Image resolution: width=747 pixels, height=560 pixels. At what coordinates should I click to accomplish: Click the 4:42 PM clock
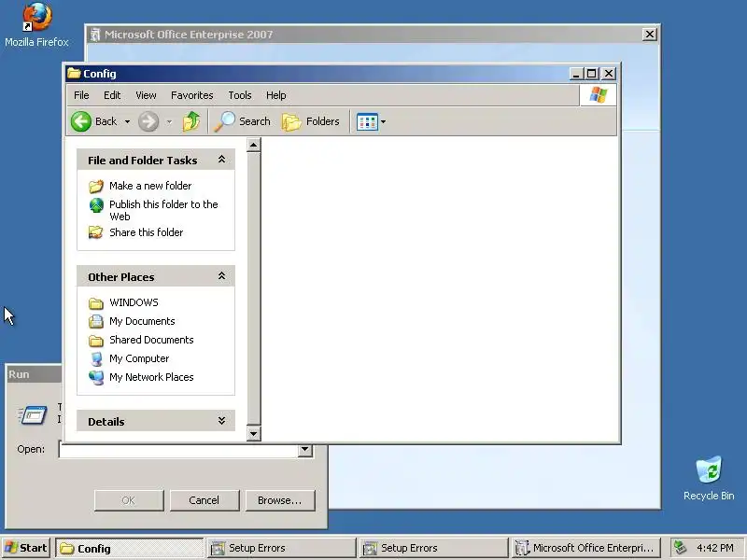(715, 548)
